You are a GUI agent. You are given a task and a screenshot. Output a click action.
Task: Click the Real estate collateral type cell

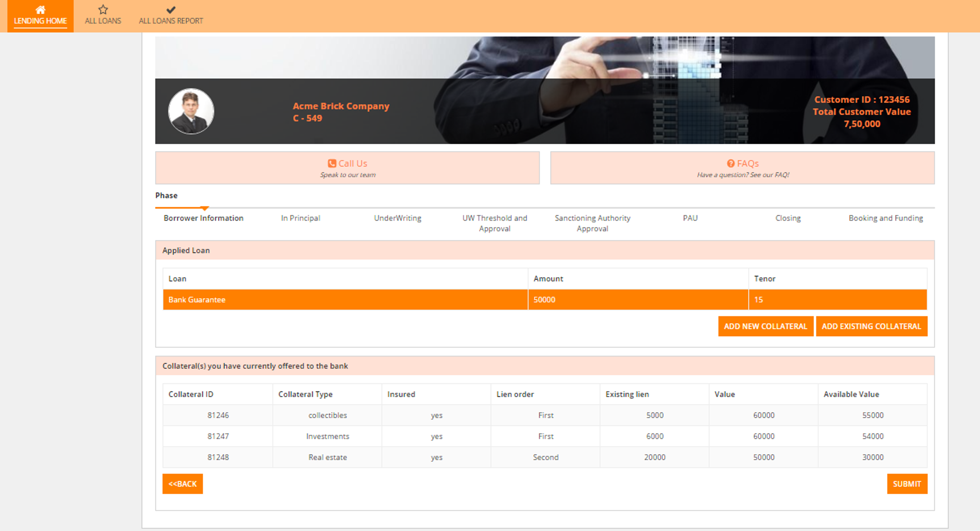(327, 457)
